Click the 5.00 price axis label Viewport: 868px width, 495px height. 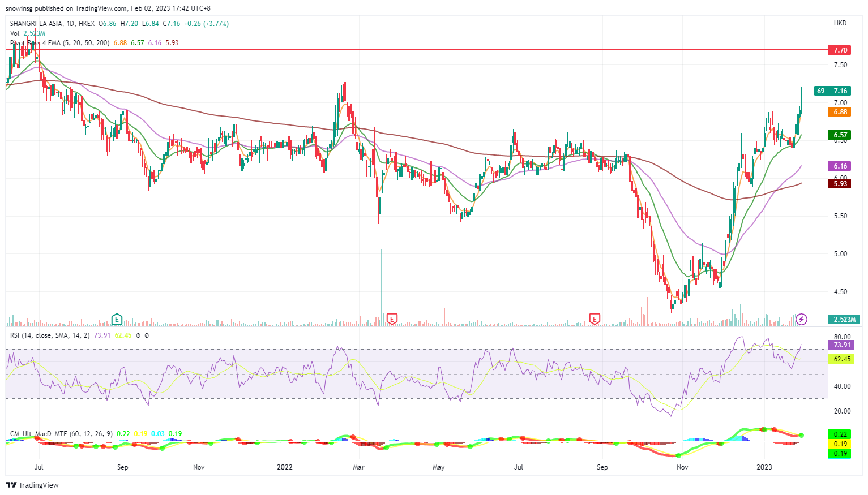[x=840, y=254]
